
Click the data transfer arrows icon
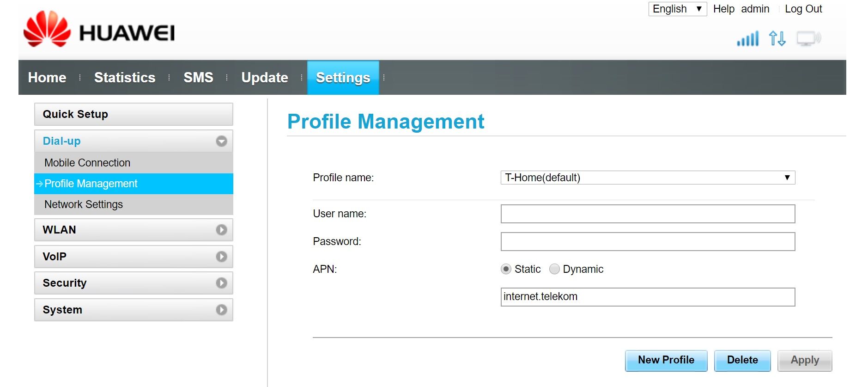(x=777, y=38)
